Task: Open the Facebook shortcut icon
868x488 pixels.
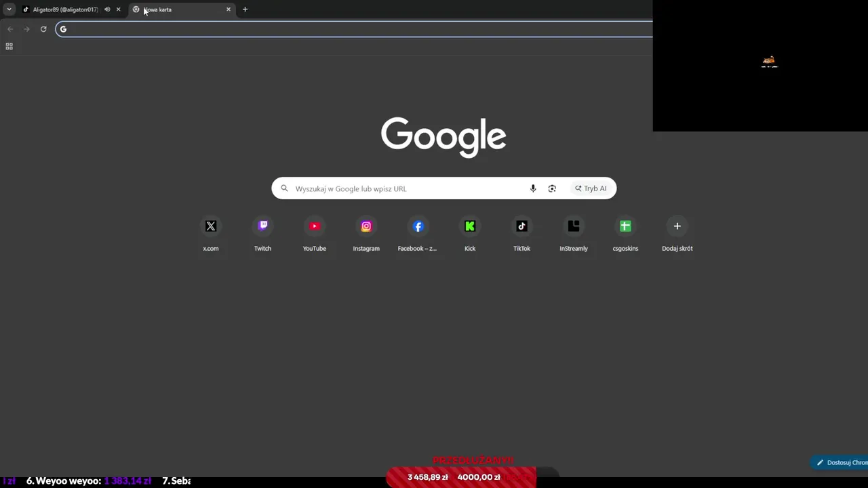Action: pyautogui.click(x=418, y=226)
